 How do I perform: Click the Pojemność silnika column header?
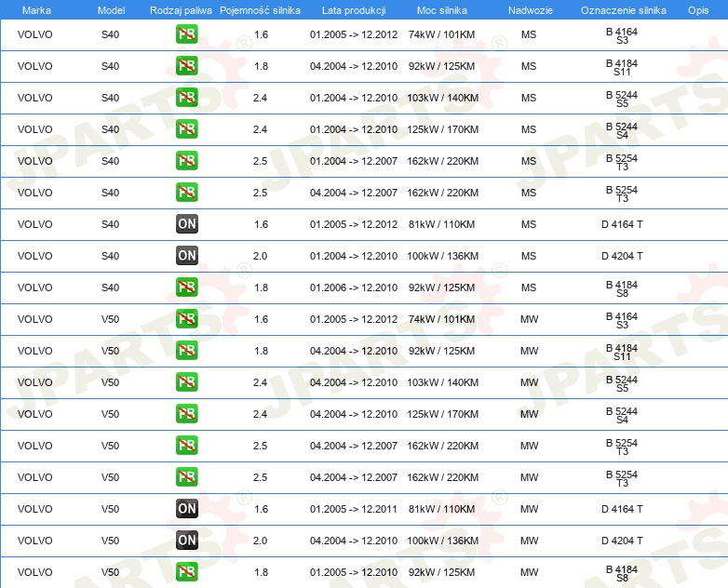point(260,10)
